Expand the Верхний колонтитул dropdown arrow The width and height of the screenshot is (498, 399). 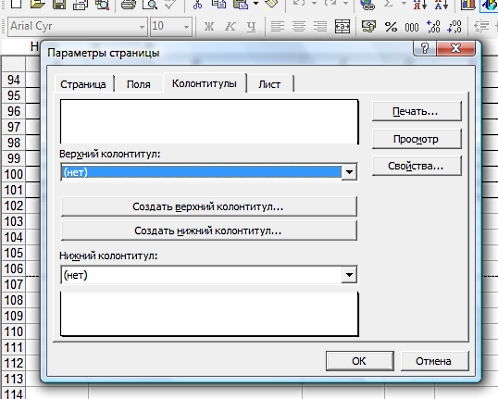(x=349, y=172)
